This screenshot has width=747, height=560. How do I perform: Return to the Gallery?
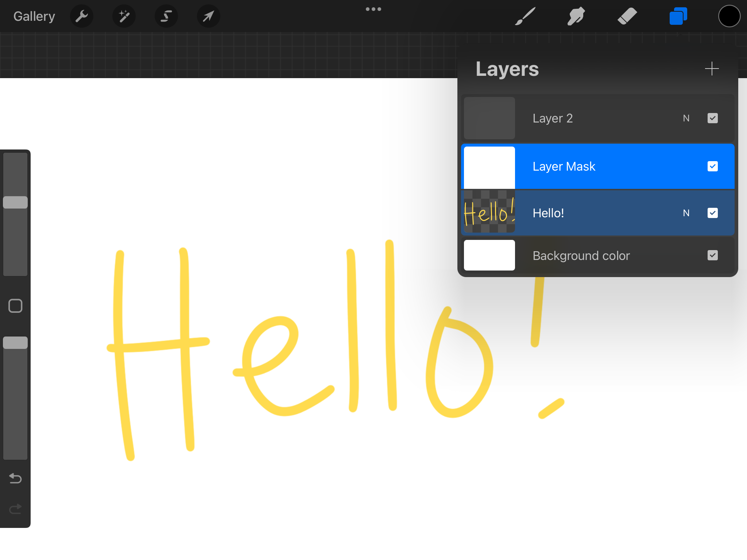(x=34, y=16)
